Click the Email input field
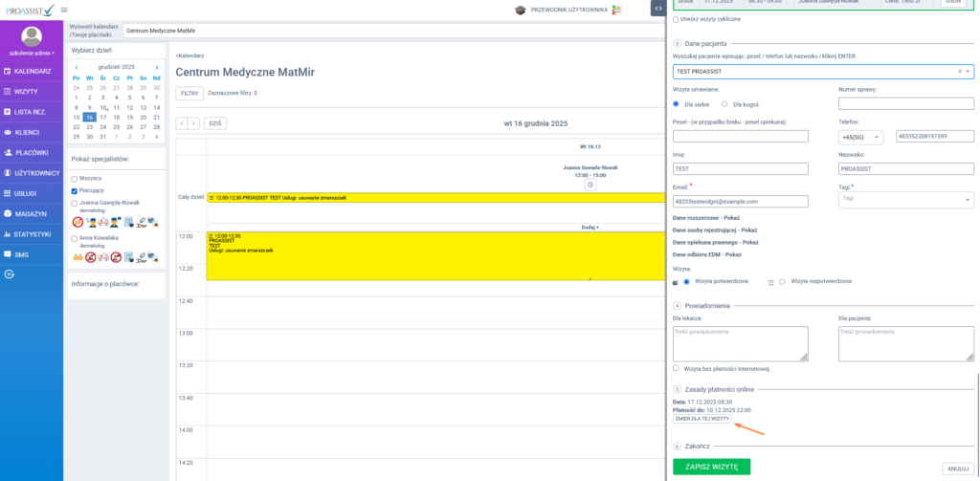980x481 pixels. pyautogui.click(x=742, y=201)
